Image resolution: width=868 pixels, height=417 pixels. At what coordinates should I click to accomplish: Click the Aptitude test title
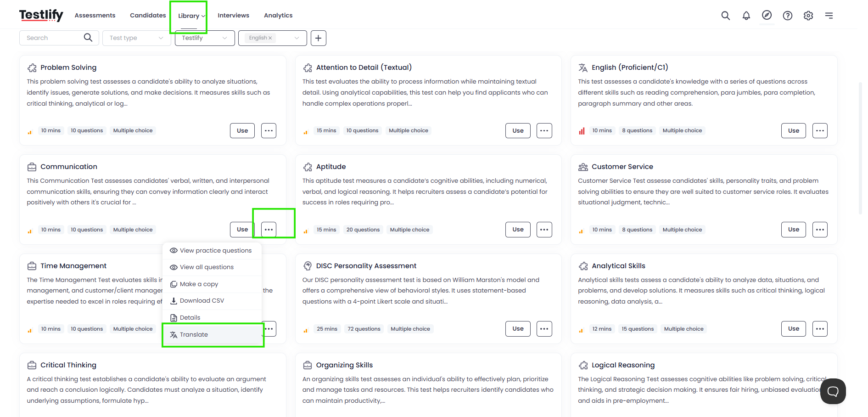331,167
